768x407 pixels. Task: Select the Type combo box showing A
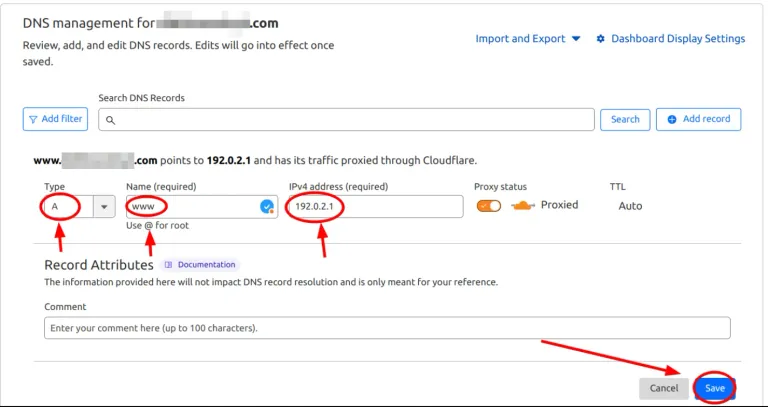pyautogui.click(x=66, y=207)
